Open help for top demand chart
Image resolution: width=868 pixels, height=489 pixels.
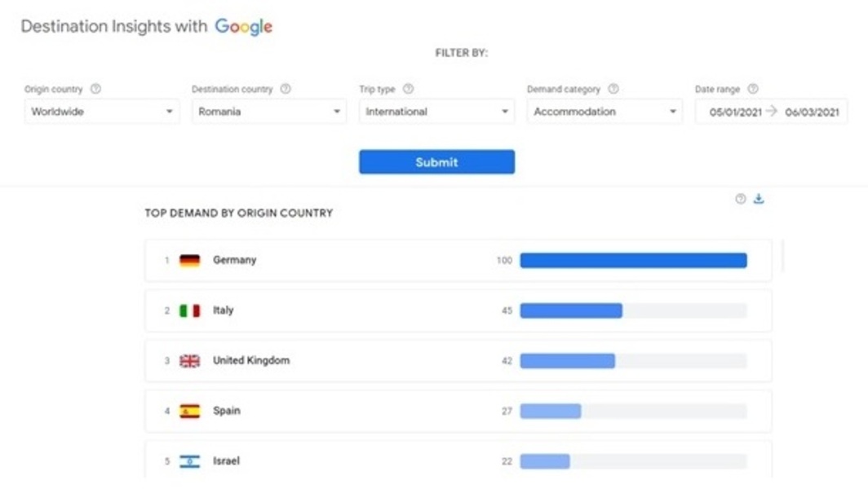[x=741, y=199]
